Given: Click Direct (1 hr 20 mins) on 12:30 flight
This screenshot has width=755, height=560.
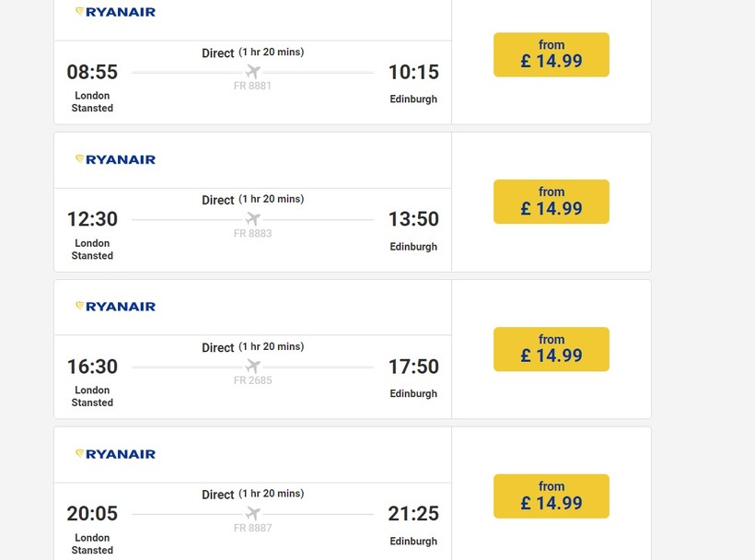Looking at the screenshot, I should click(x=253, y=199).
